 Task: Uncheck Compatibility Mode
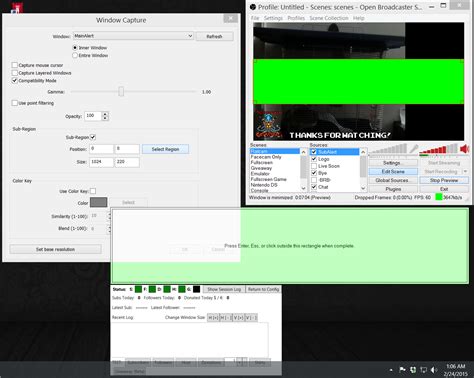15,80
